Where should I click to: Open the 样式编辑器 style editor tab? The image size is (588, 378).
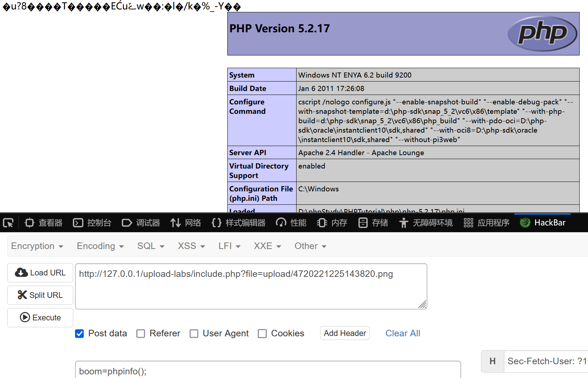(x=239, y=223)
